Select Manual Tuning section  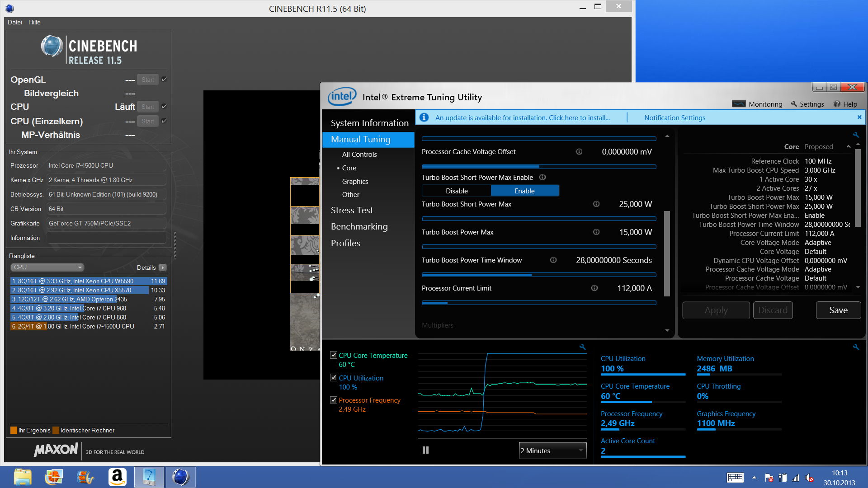(368, 140)
